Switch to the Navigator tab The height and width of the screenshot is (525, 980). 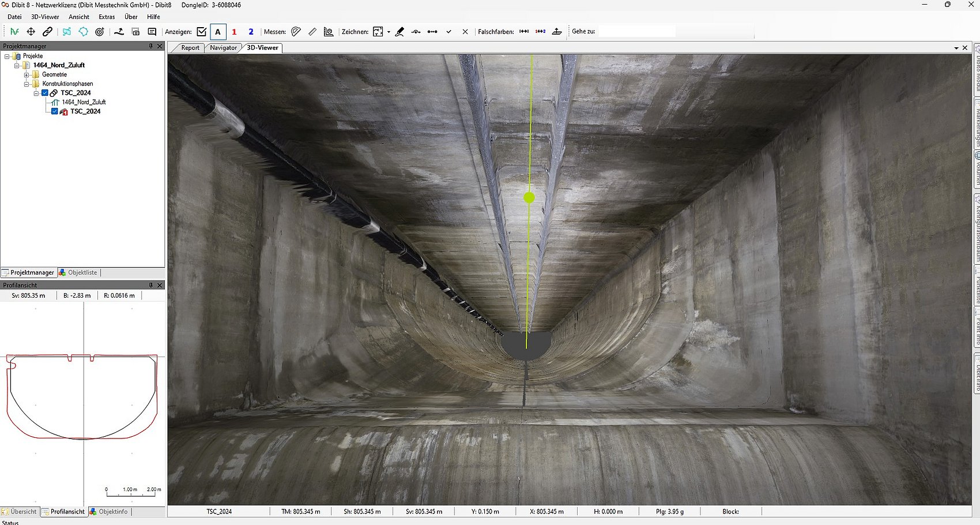(223, 48)
